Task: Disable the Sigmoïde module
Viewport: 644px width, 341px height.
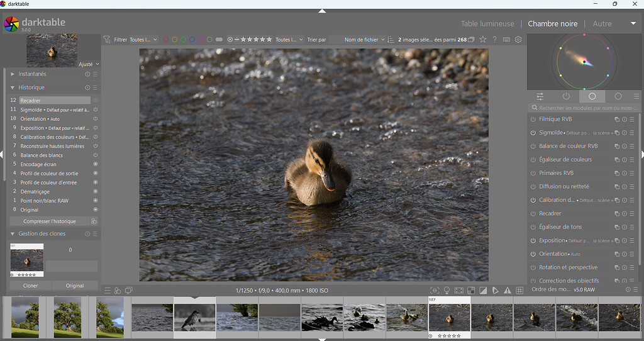Action: pos(533,133)
